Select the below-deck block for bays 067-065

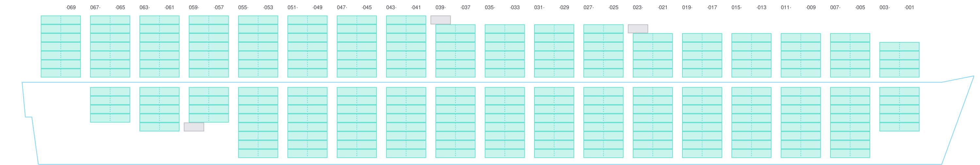tap(110, 105)
